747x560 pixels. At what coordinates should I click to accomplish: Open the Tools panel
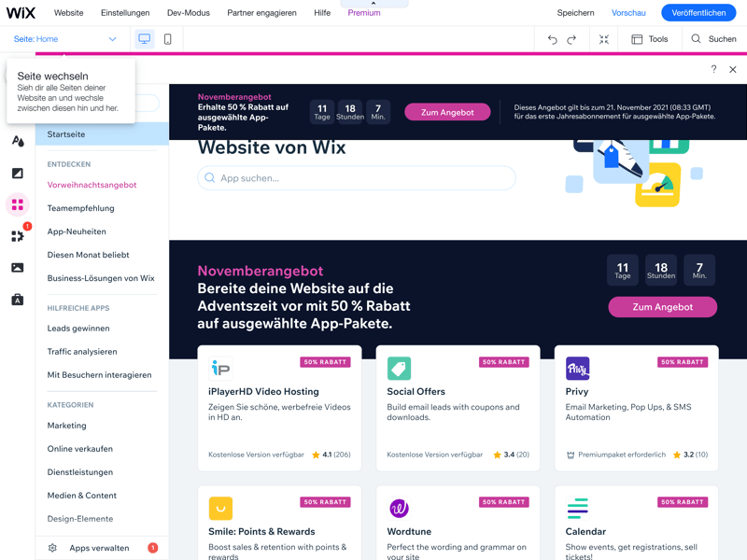coord(649,39)
